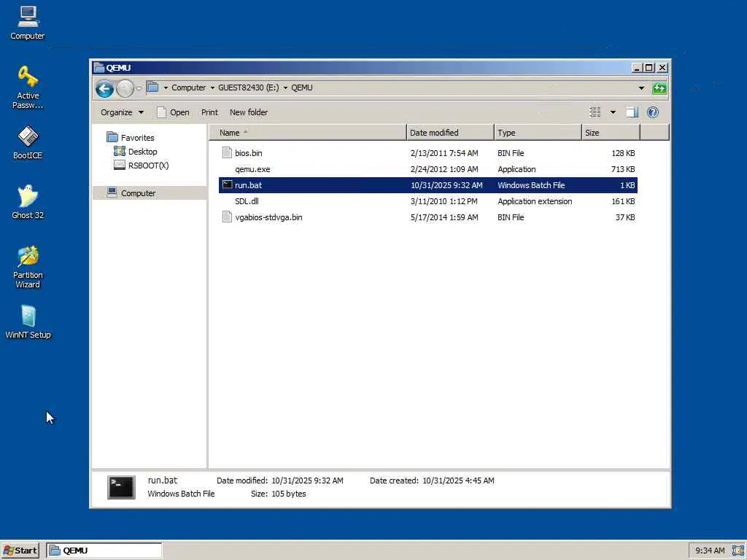Click the Size: 105 bytes detail

point(278,494)
